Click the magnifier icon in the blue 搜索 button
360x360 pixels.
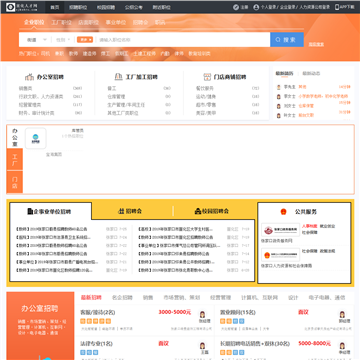[x=278, y=40]
